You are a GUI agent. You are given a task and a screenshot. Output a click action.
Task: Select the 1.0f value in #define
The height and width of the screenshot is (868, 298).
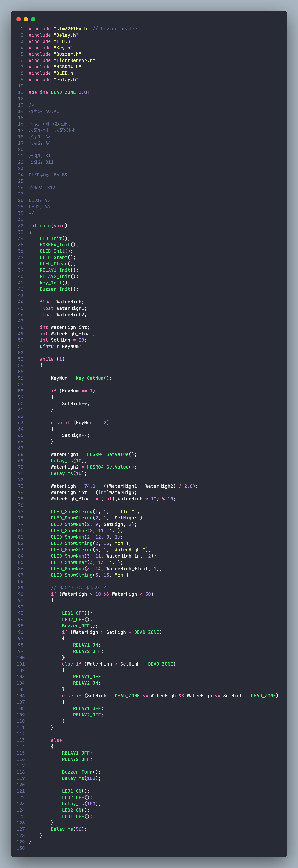[84, 92]
